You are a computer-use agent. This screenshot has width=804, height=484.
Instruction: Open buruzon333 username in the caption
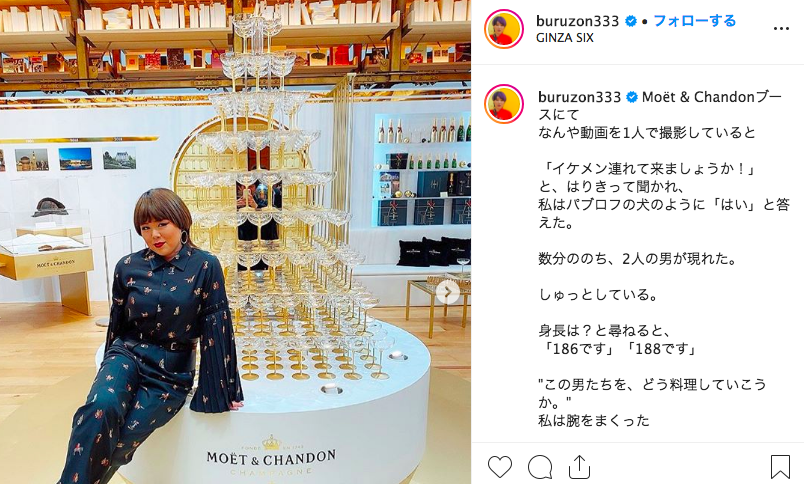pyautogui.click(x=579, y=97)
